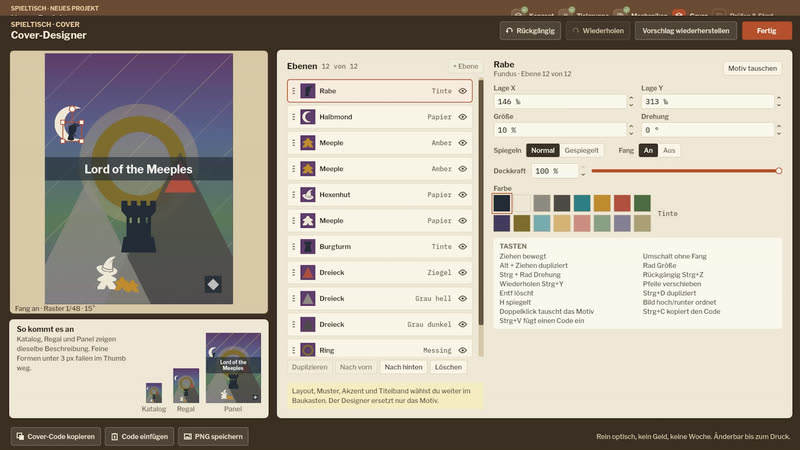Viewport: 800px width, 450px height.
Task: Toggle visibility of the Burgturm layer
Action: click(462, 246)
